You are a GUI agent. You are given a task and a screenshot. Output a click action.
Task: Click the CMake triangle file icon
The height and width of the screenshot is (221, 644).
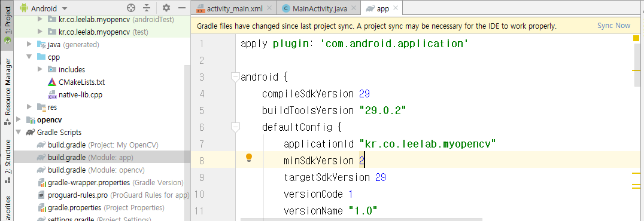[52, 82]
